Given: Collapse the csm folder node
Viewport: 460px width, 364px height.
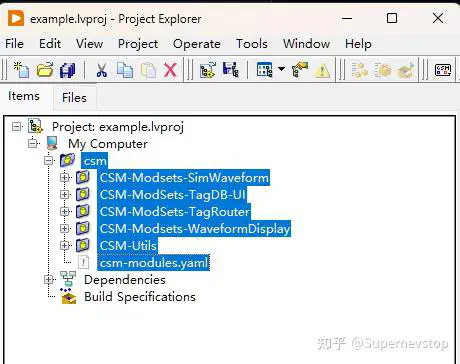Looking at the screenshot, I should (49, 161).
